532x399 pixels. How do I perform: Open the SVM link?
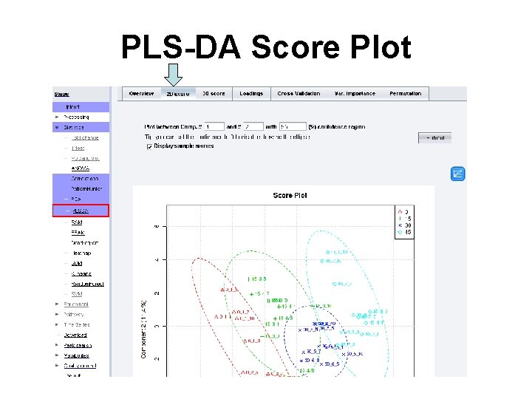click(77, 294)
